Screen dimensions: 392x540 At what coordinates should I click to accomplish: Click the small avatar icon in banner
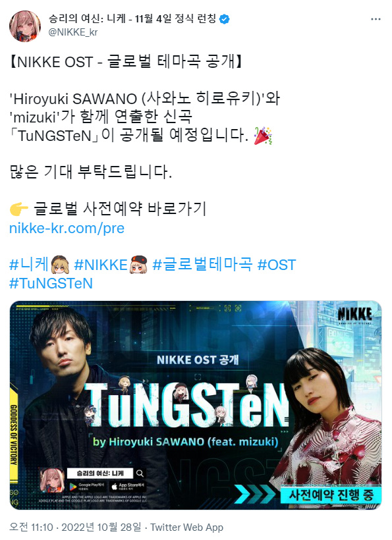coord(52,480)
